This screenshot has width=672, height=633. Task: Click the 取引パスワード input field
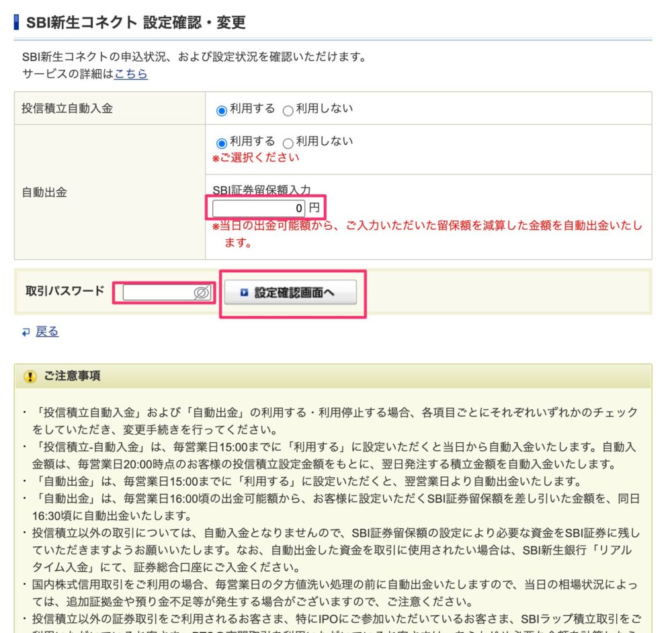coord(167,293)
